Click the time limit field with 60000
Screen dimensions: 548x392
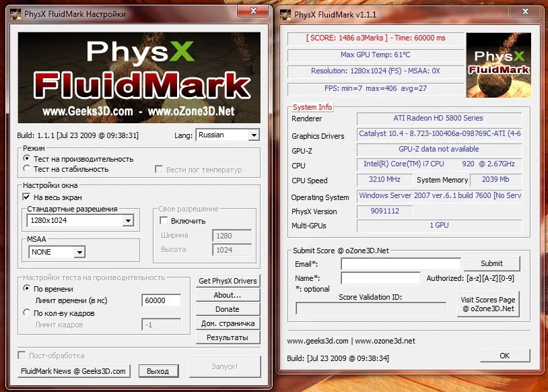(161, 300)
